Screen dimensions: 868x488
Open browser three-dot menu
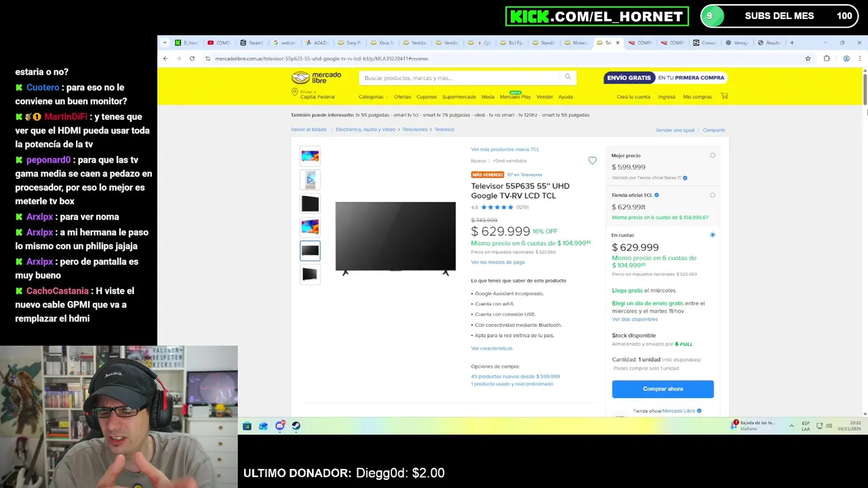pos(860,58)
